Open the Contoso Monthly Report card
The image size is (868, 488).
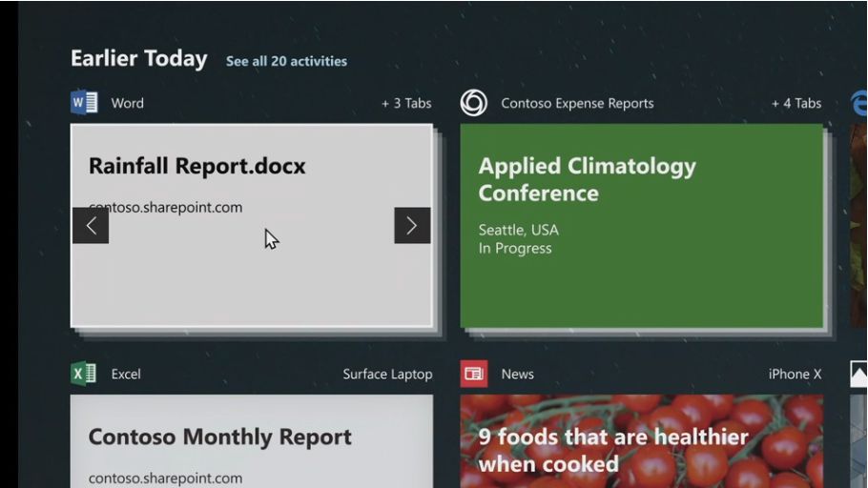coord(252,441)
